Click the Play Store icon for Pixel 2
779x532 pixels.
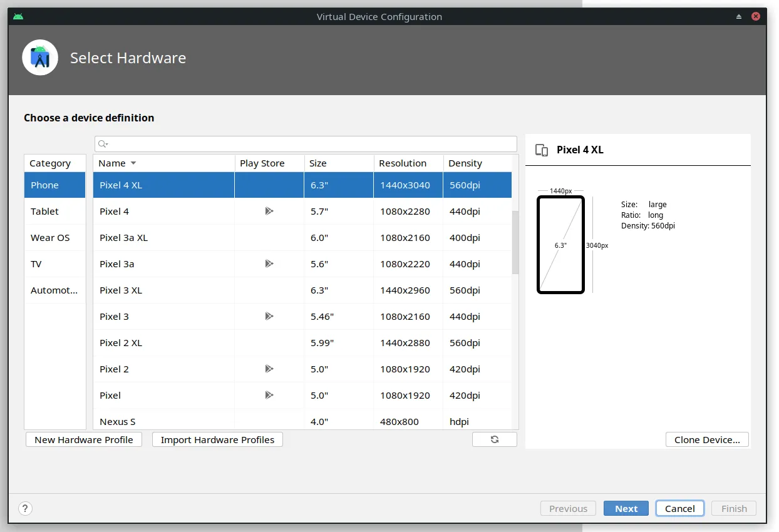point(269,369)
